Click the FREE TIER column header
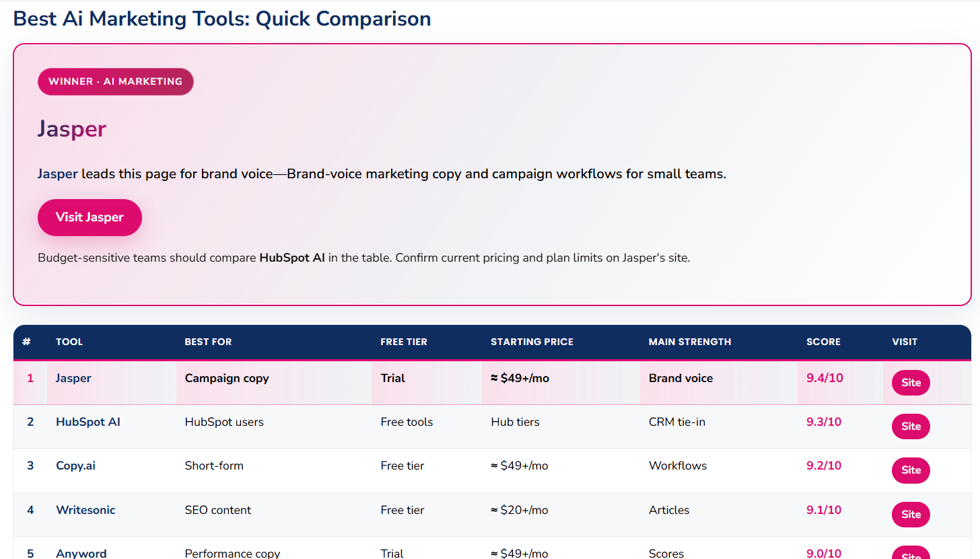980x559 pixels. [404, 342]
